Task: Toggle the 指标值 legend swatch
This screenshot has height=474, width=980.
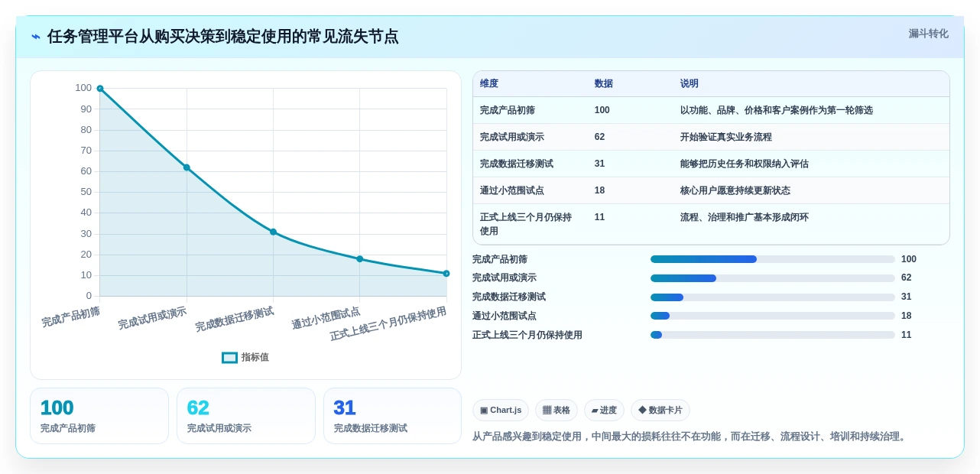Action: (229, 357)
